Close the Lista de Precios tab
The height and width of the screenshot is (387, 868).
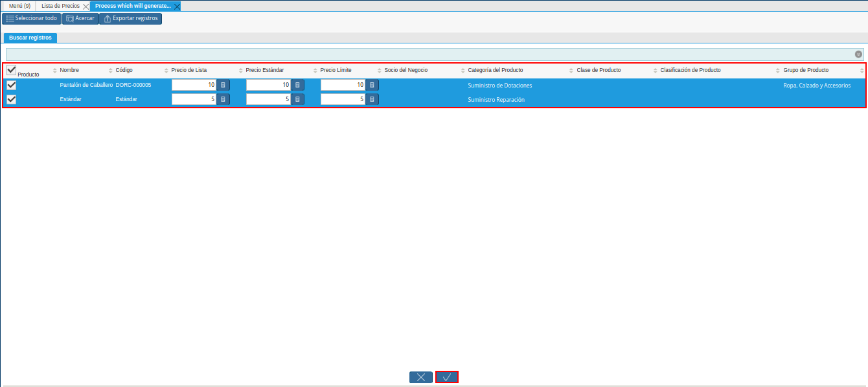pos(86,6)
